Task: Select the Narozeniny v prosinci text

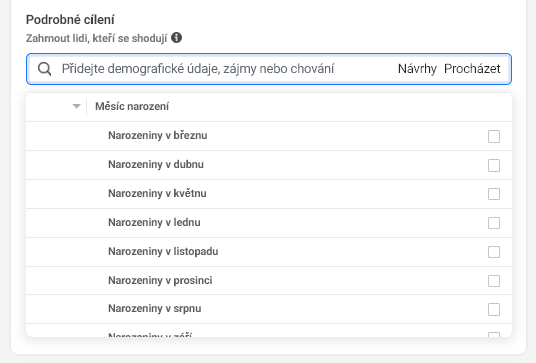Action: tap(160, 280)
